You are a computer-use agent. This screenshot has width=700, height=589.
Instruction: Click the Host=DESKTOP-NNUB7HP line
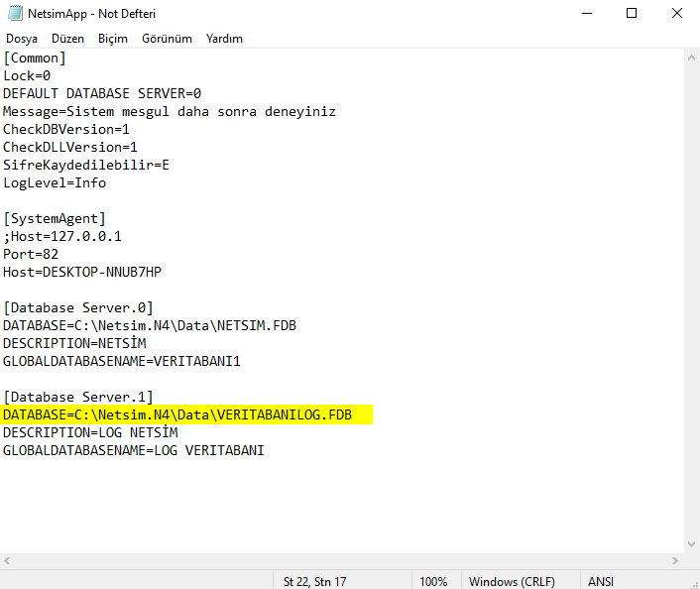pyautogui.click(x=82, y=273)
